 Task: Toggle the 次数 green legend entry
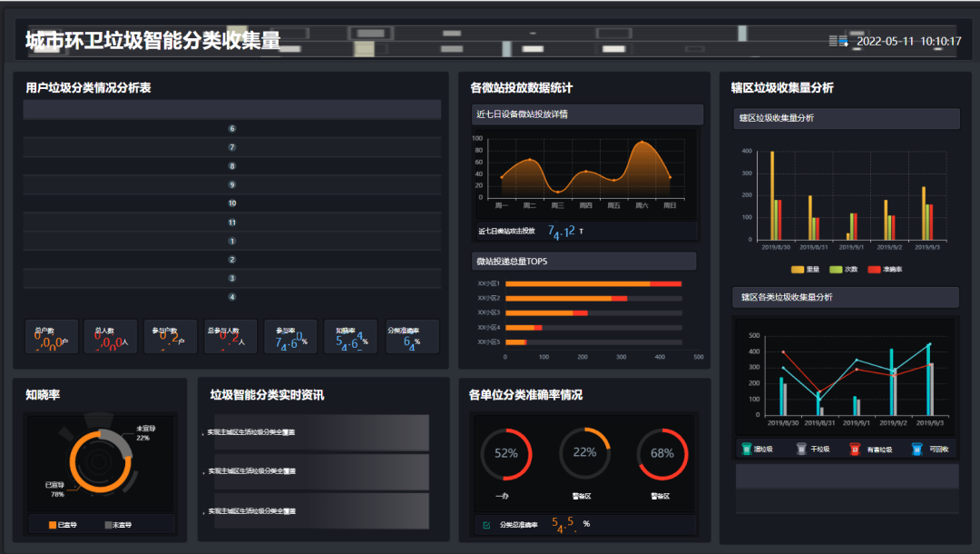pyautogui.click(x=844, y=270)
